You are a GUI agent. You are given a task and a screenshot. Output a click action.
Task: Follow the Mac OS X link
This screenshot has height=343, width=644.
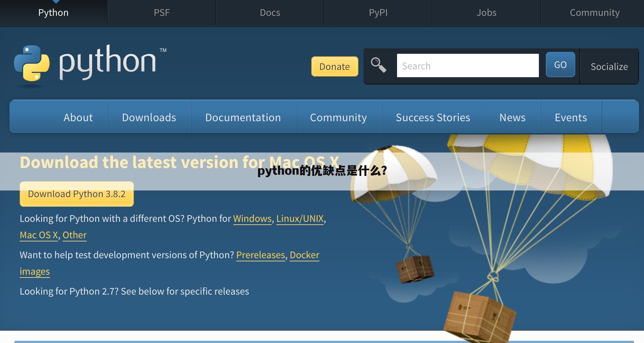[39, 235]
